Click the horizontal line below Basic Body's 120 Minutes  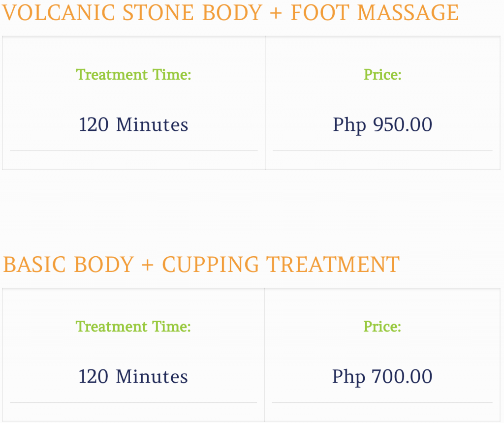133,402
